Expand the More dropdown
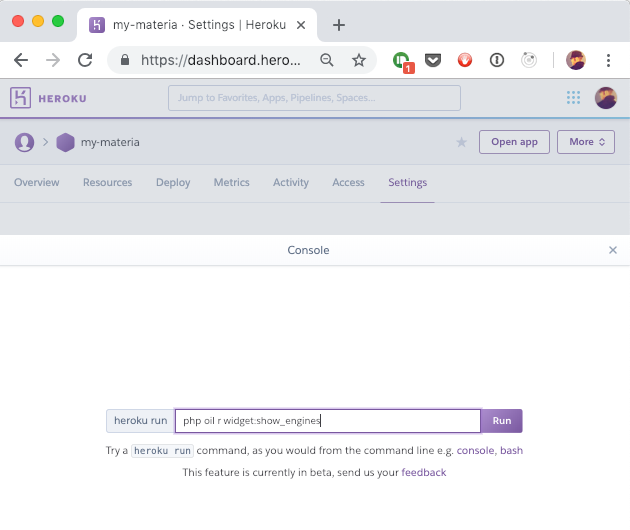Viewport: 630px width, 530px height. point(586,142)
